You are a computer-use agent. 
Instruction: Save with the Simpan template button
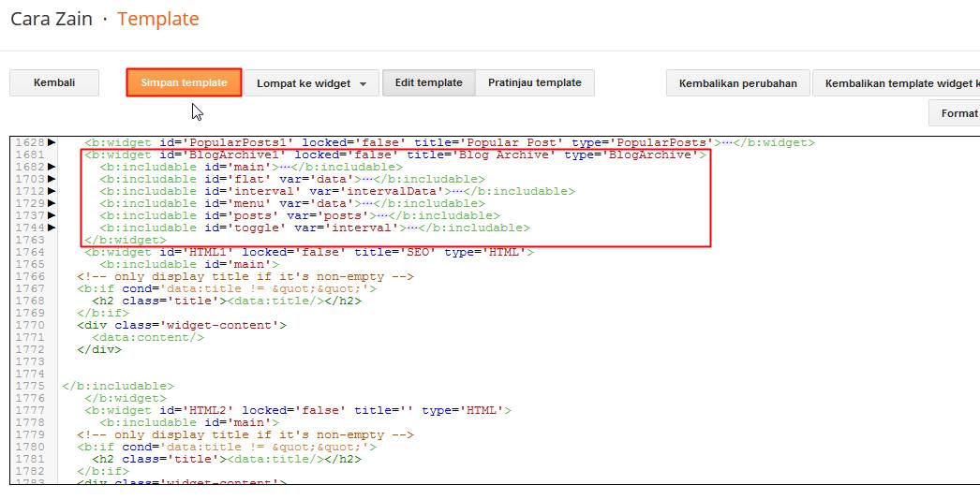coord(184,82)
